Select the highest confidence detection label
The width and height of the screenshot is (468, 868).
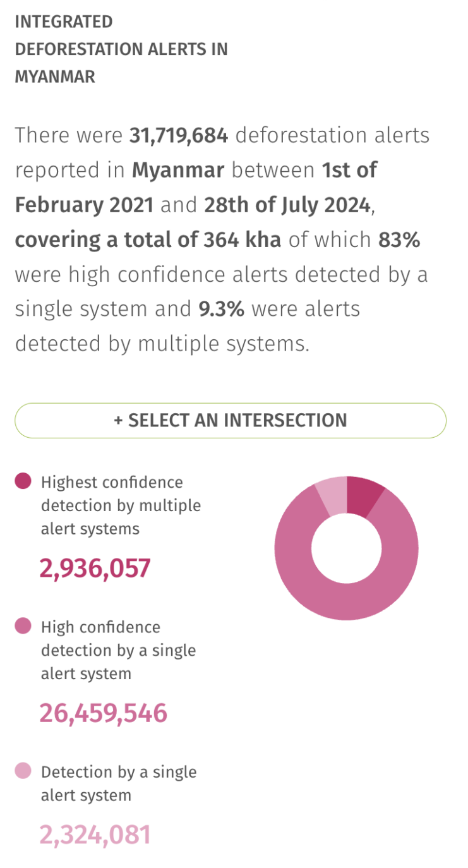coord(120,505)
